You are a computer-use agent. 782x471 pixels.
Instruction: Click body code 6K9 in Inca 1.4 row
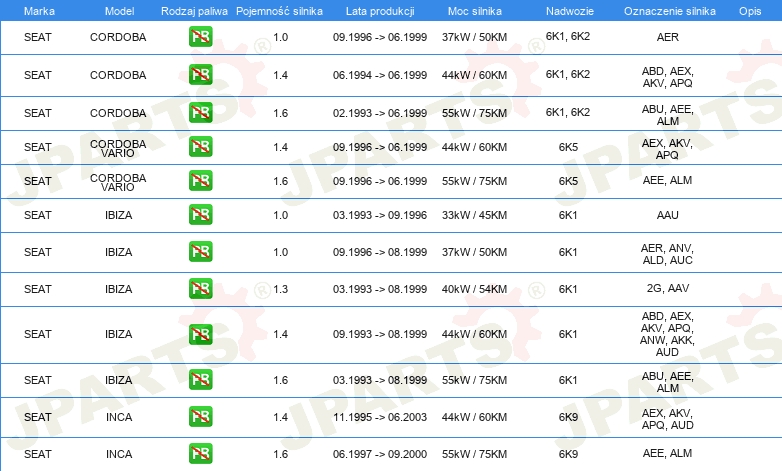coord(568,417)
